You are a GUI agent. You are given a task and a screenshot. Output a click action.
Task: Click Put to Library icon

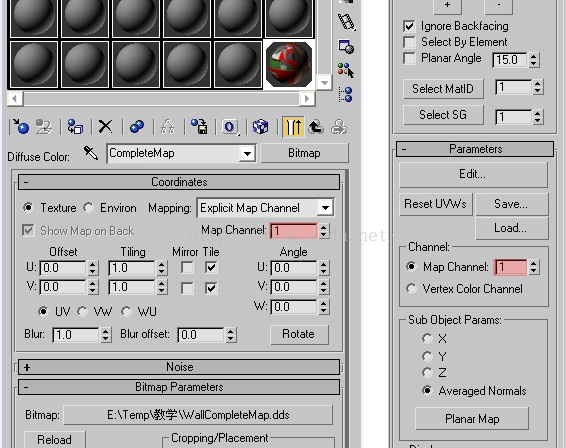pyautogui.click(x=199, y=127)
